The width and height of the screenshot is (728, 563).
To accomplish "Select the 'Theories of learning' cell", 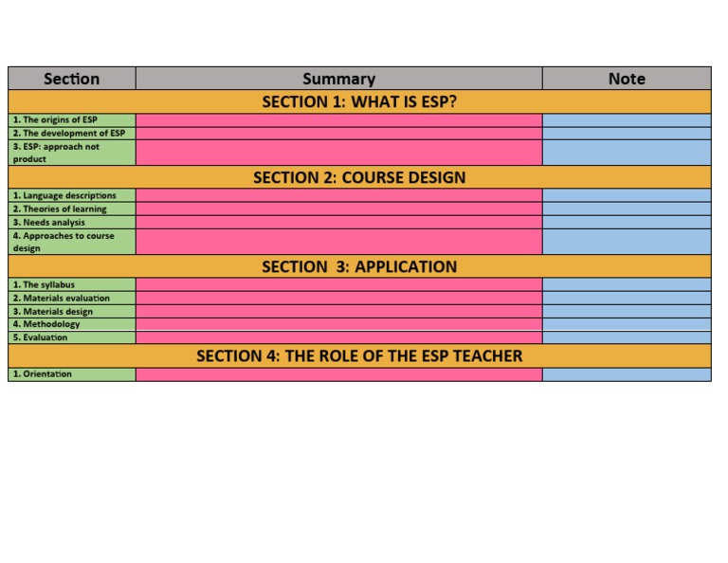I will [x=72, y=209].
